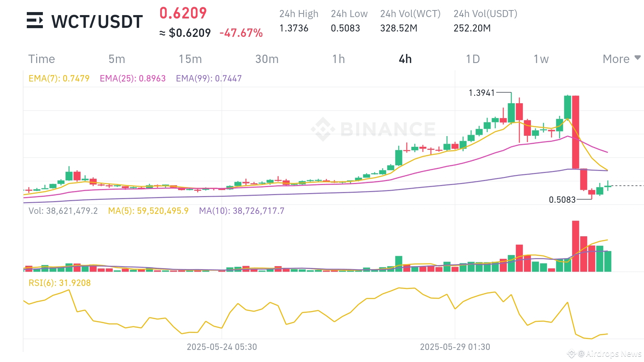Switch to the Time tab

tap(42, 59)
